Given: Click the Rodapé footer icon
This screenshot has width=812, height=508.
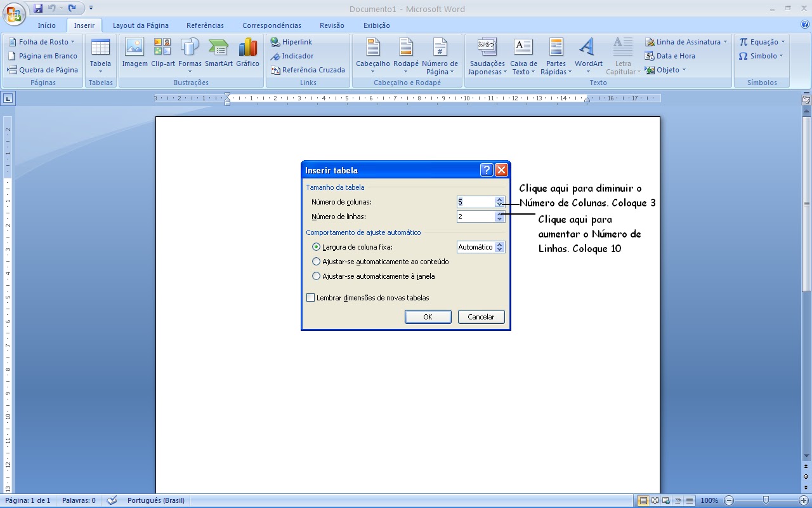Looking at the screenshot, I should click(x=406, y=47).
